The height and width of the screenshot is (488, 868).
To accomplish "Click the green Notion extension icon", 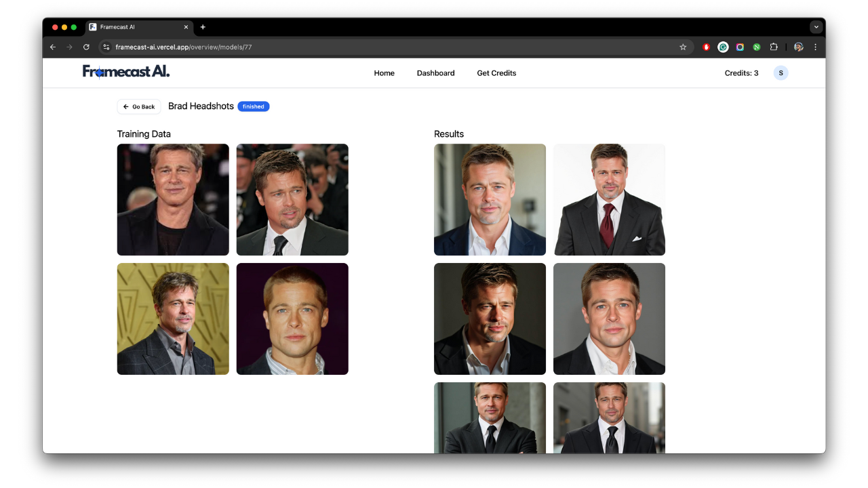I will (x=756, y=47).
